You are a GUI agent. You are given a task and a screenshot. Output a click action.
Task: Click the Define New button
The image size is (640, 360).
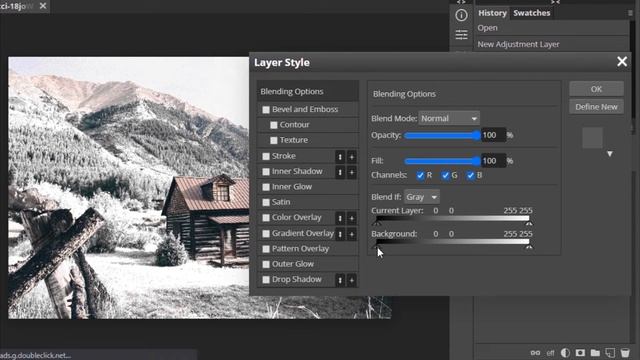(596, 107)
